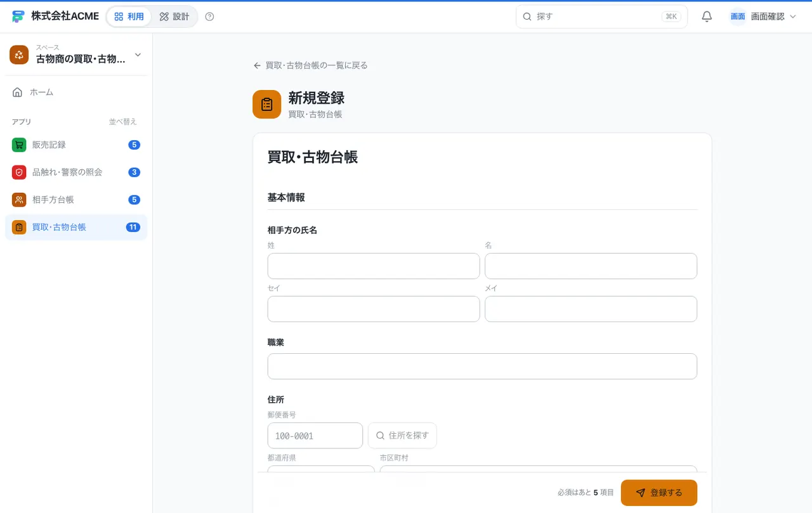Click the large clipboard icon beside 新規登録
This screenshot has width=812, height=513.
coord(266,104)
